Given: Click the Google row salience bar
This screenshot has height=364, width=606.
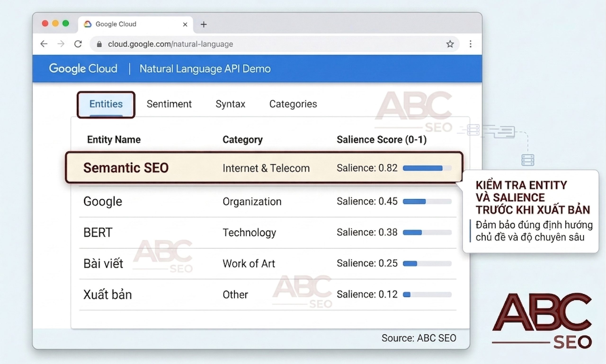Looking at the screenshot, I should click(x=427, y=202).
